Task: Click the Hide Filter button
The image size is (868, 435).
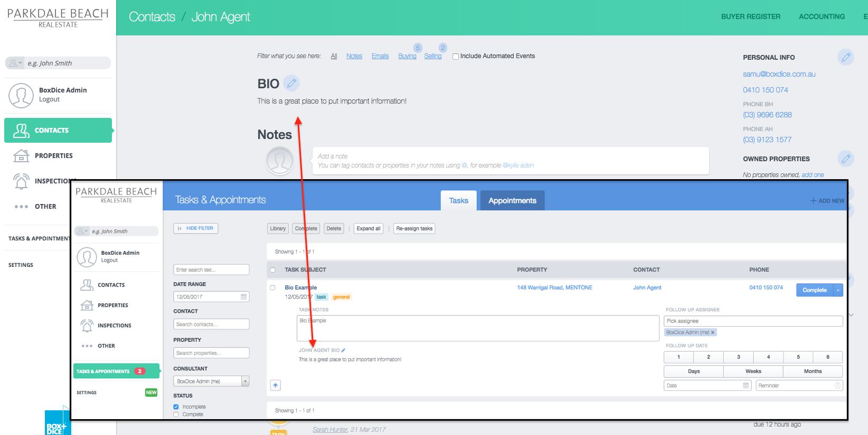Action: pyautogui.click(x=196, y=228)
